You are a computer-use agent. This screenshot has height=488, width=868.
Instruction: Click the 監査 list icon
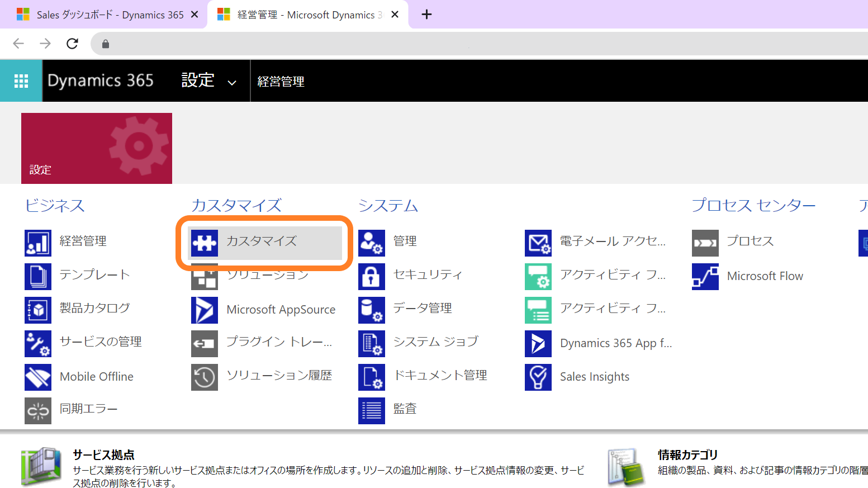pyautogui.click(x=372, y=411)
